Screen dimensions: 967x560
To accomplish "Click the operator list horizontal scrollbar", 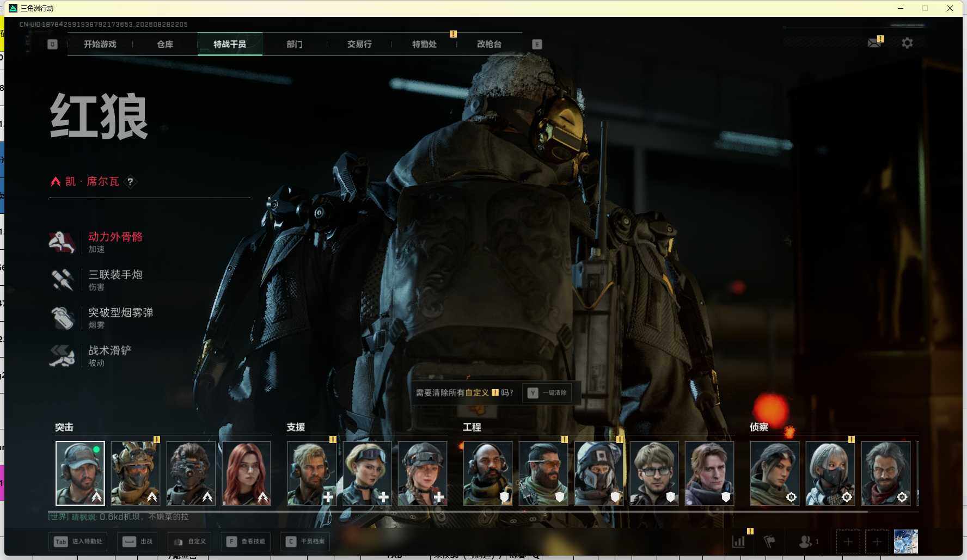I will (458, 512).
